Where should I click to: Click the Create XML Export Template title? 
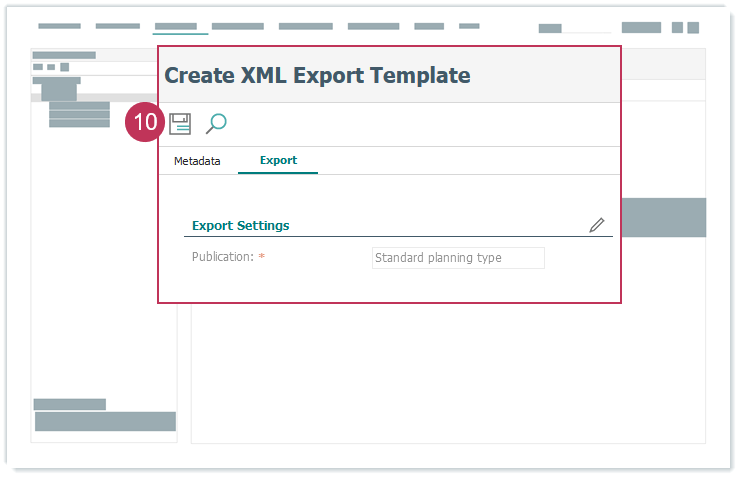pos(317,75)
